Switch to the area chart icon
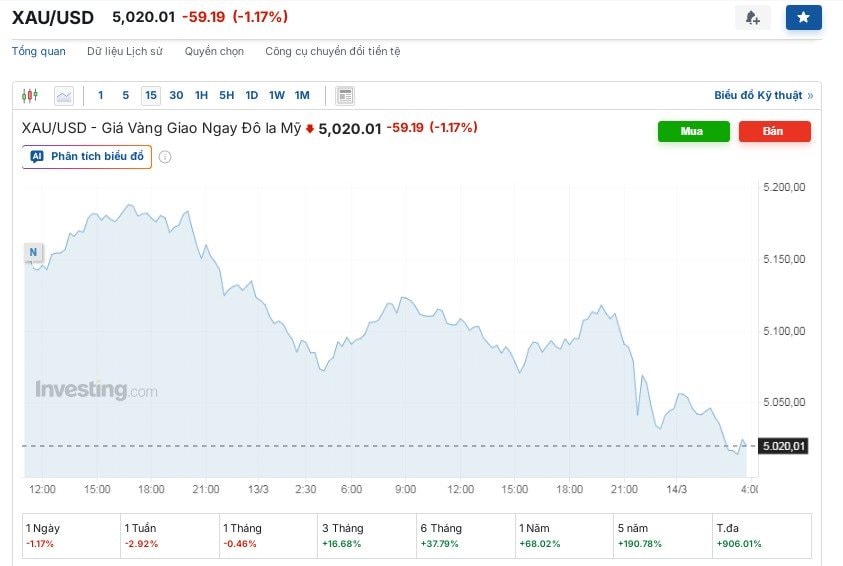The height and width of the screenshot is (566, 843). (64, 96)
